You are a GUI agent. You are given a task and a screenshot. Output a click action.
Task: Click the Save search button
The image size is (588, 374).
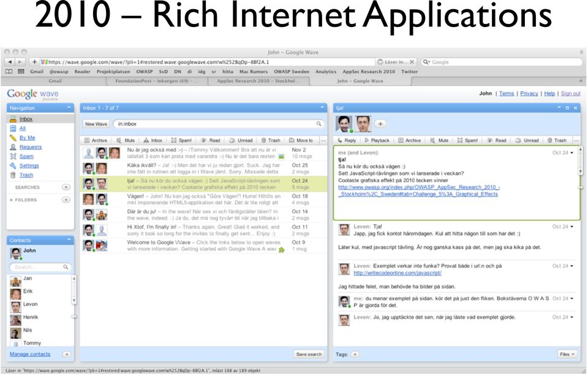click(x=309, y=354)
